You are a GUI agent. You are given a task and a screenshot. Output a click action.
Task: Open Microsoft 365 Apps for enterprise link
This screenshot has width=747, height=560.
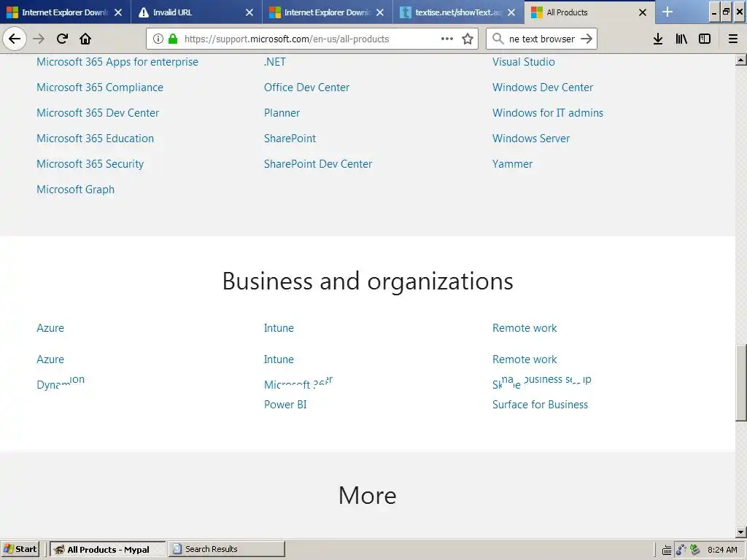[117, 62]
